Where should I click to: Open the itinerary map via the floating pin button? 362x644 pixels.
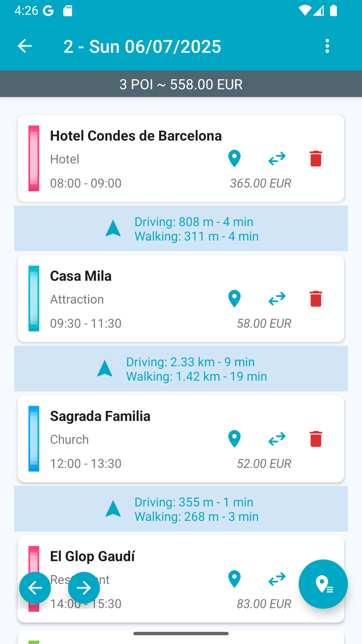323,585
